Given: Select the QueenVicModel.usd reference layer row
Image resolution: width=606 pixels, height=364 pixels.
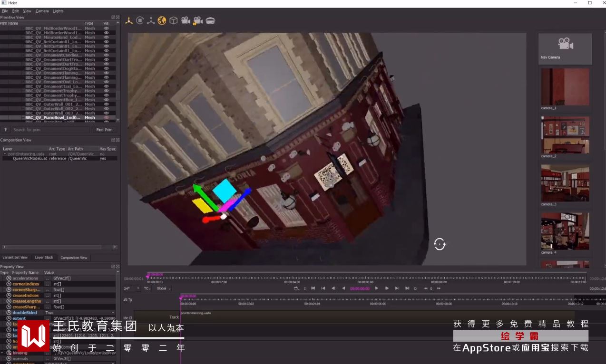Looking at the screenshot, I should pos(59,158).
